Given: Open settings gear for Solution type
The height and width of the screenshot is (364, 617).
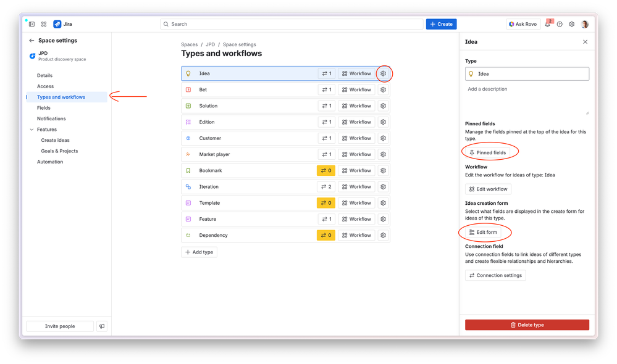Looking at the screenshot, I should [384, 105].
